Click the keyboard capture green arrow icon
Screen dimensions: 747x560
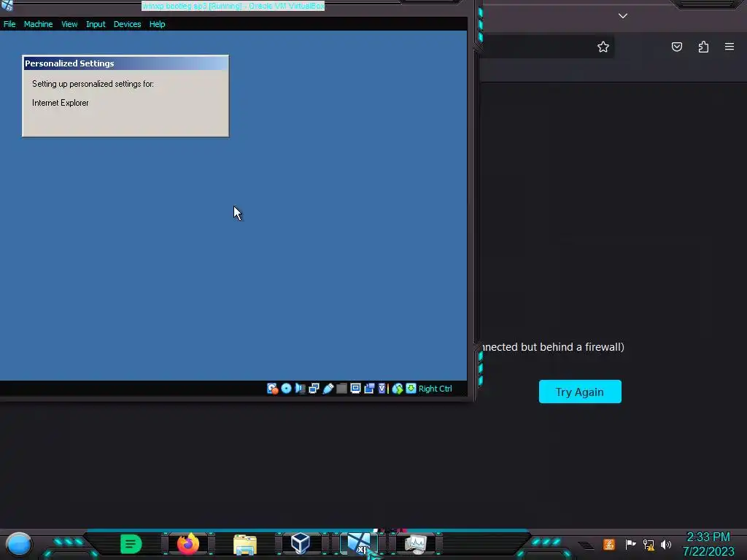(411, 389)
